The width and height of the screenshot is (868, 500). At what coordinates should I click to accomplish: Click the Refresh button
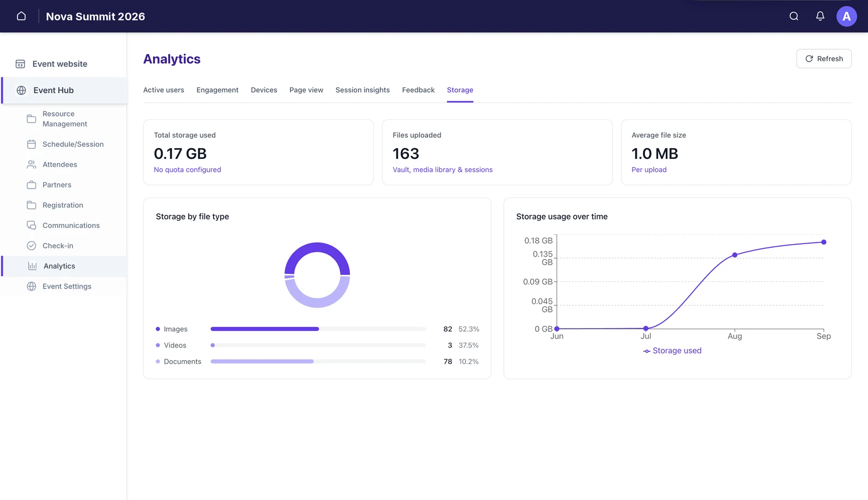824,59
